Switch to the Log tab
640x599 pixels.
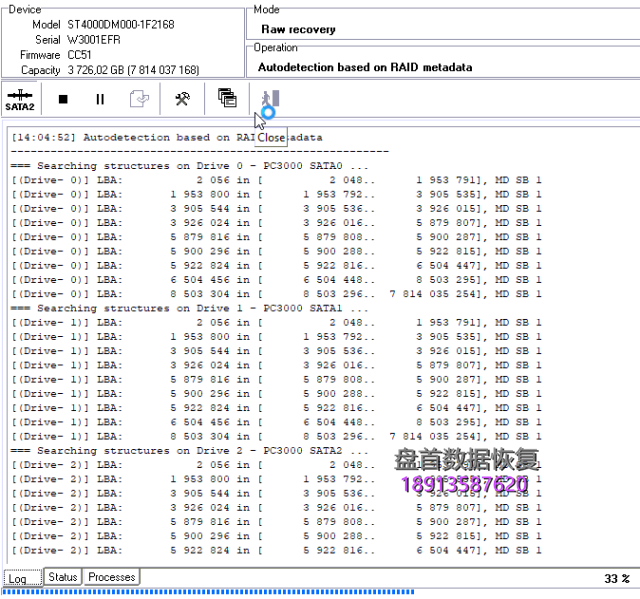pyautogui.click(x=18, y=578)
